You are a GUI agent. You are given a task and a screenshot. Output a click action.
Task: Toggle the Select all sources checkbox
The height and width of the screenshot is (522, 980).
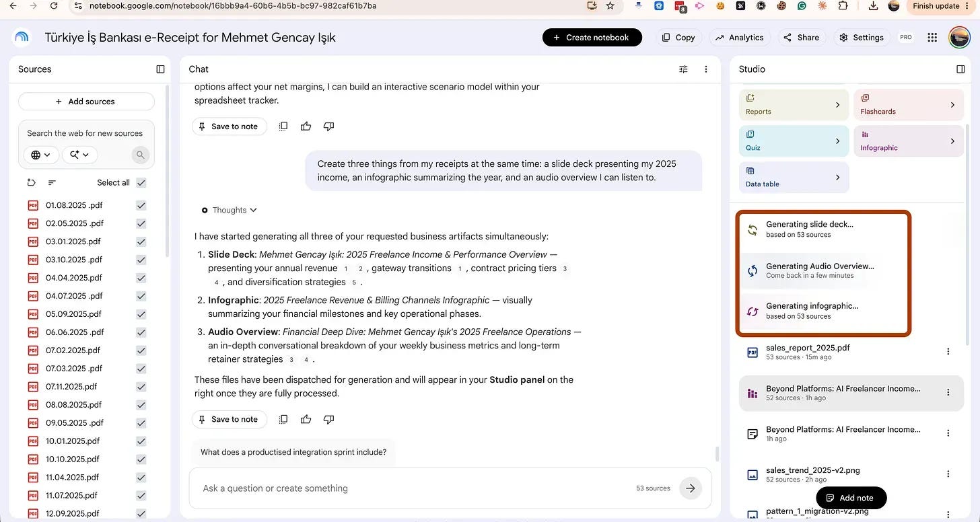(141, 182)
